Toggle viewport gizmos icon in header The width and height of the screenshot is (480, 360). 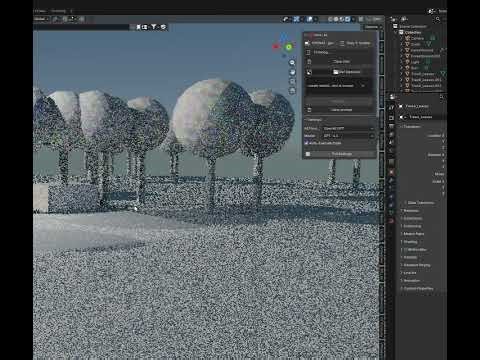coord(296,19)
